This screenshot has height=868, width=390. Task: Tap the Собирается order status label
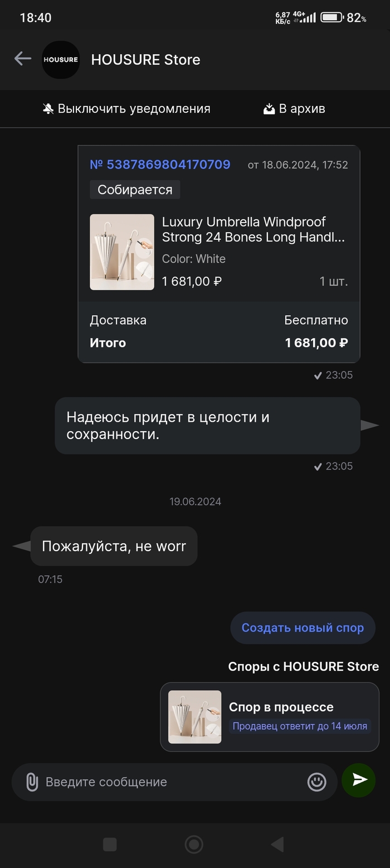coord(135,190)
